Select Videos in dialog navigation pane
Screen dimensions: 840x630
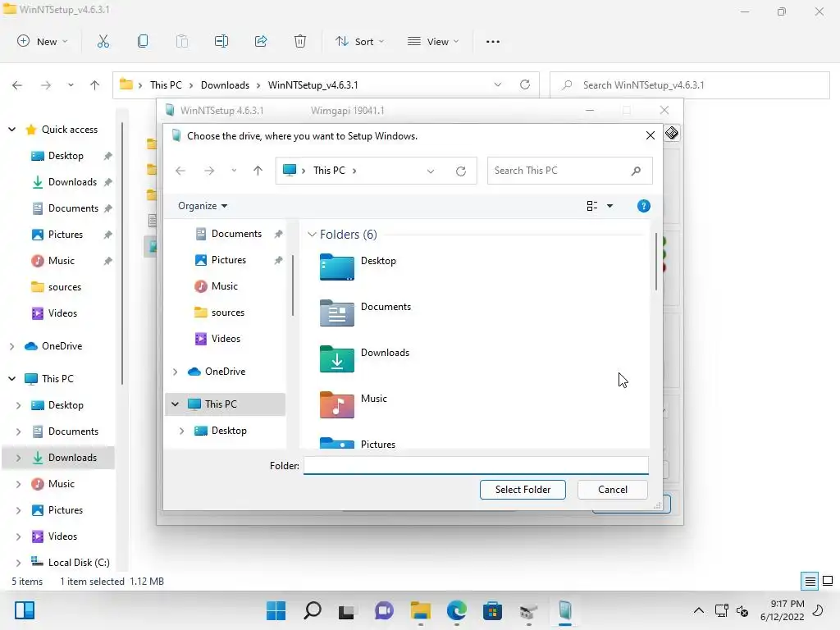(226, 339)
